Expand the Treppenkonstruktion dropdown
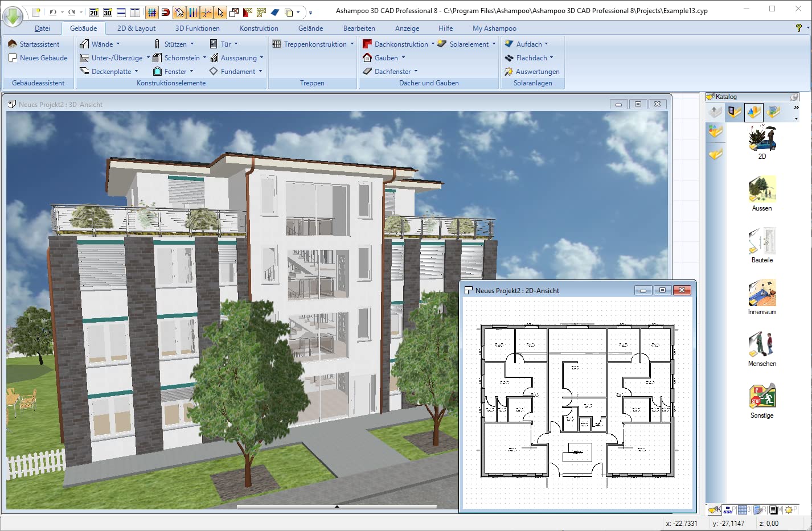This screenshot has height=531, width=812. click(352, 44)
